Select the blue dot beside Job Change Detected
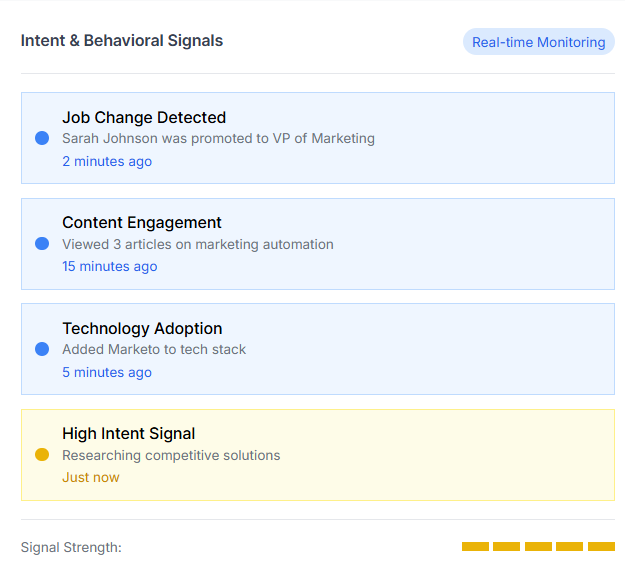Viewport: 625px width, 572px height. [42, 138]
